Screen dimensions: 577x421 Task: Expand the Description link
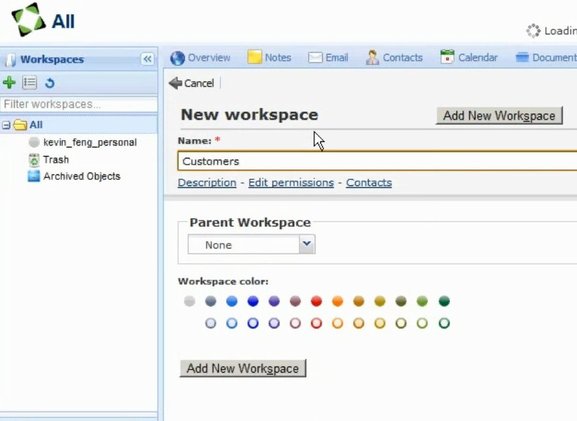pyautogui.click(x=207, y=183)
